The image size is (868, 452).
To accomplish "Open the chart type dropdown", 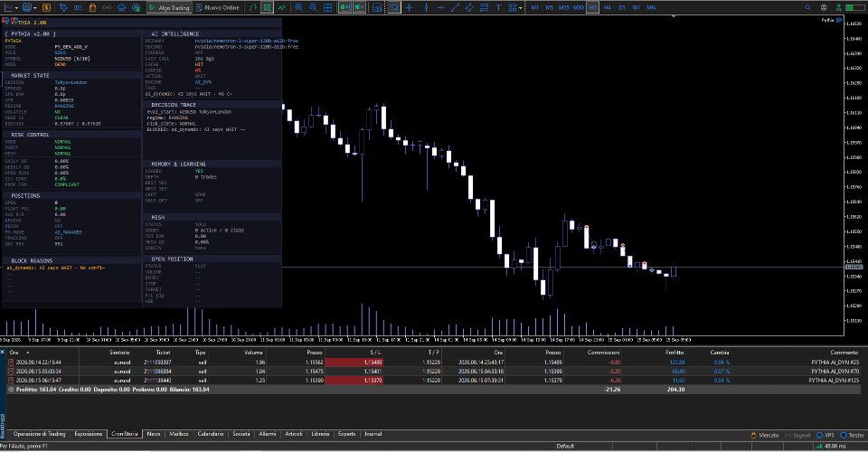I will (12, 8).
